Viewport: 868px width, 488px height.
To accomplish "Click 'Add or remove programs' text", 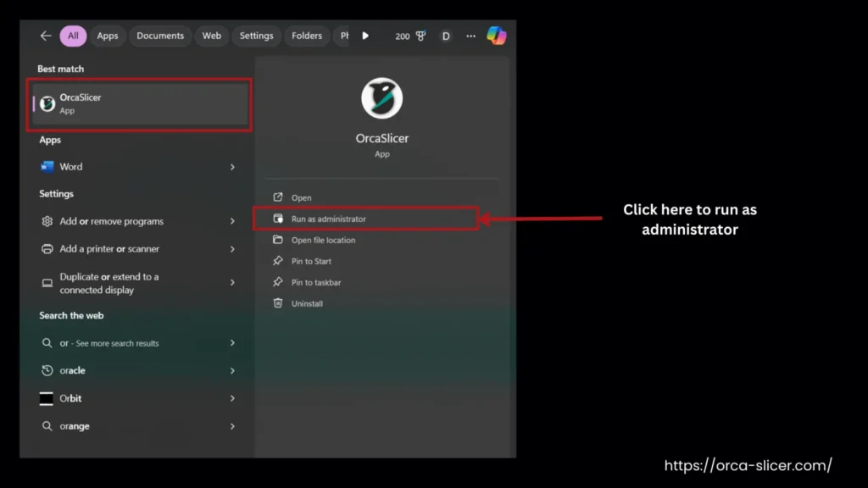I will tap(111, 221).
